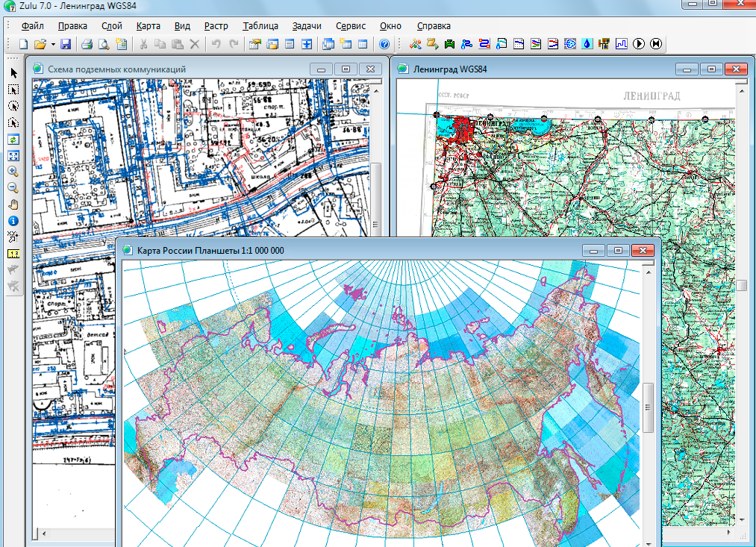Maximize the Карта России Планшеты window
The width and height of the screenshot is (756, 547).
click(618, 251)
